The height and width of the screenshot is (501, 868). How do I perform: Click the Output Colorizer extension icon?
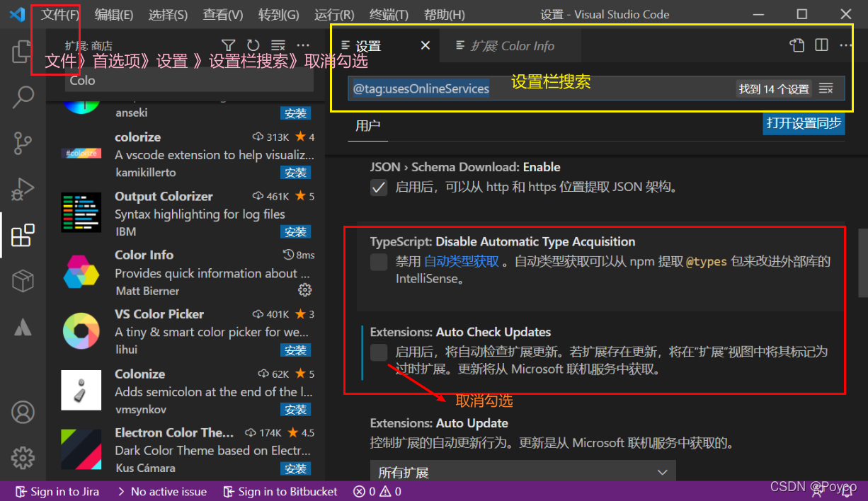[x=81, y=213]
